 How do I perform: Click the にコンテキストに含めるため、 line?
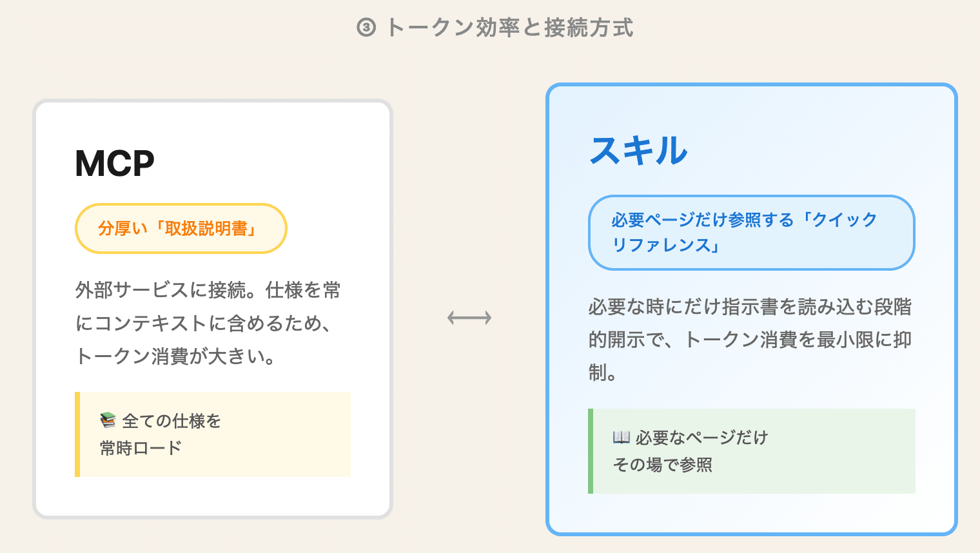tap(204, 324)
